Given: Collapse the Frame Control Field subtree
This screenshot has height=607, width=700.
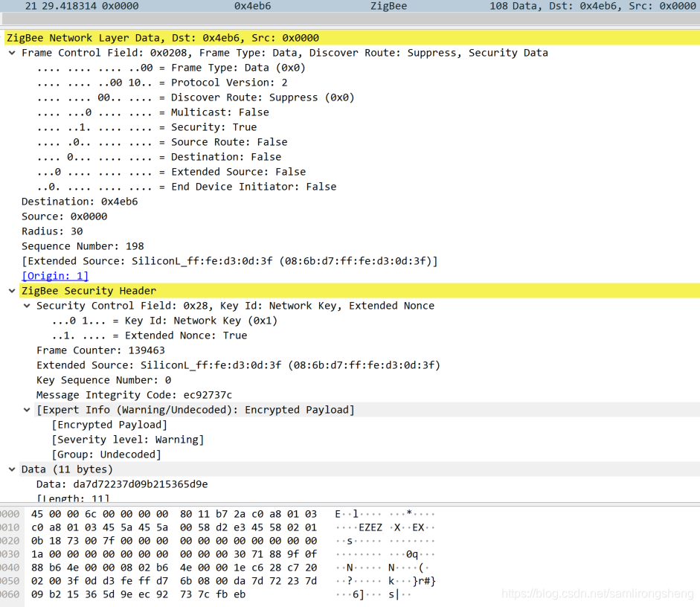Looking at the screenshot, I should click(x=12, y=52).
